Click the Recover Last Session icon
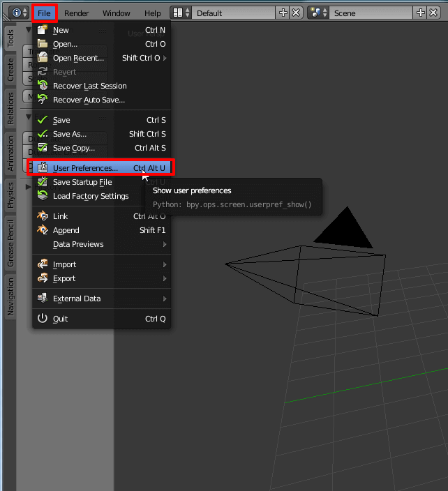Viewport: 448px width, 491px height. (x=43, y=86)
